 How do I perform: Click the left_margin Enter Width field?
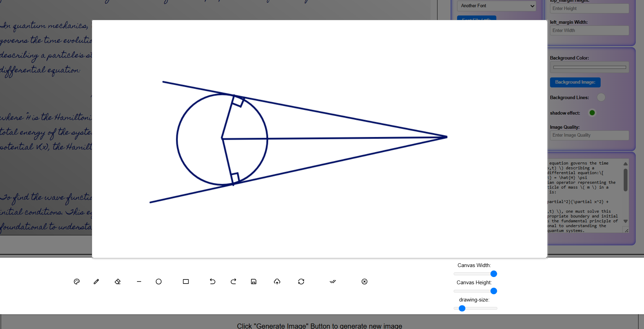[589, 31]
